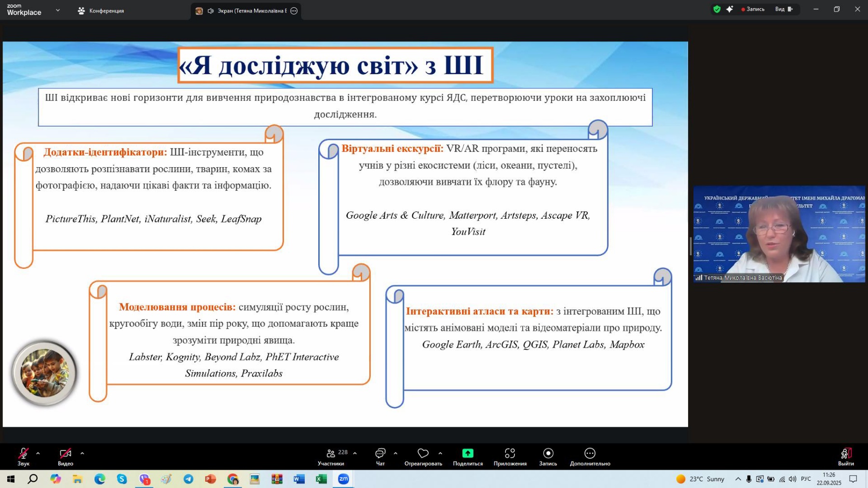The width and height of the screenshot is (868, 488).
Task: Open the Чат chat panel
Action: [x=380, y=456]
